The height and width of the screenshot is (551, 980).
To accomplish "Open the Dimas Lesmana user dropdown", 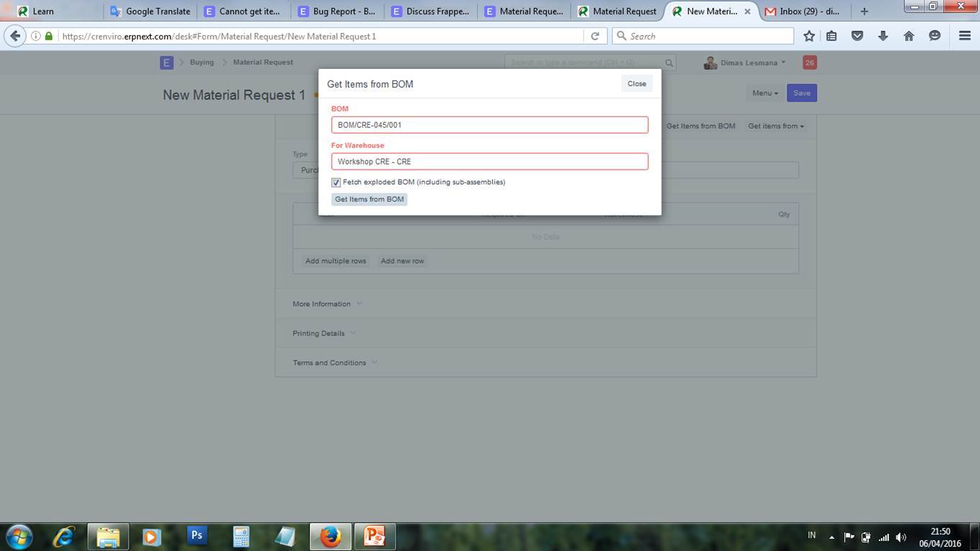I will coord(745,62).
